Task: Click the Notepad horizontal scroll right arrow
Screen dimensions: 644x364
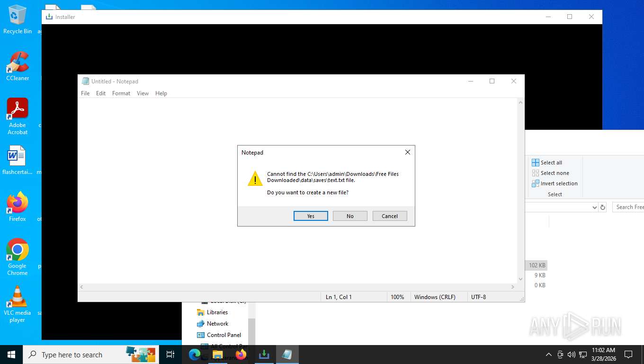Action: [513, 287]
